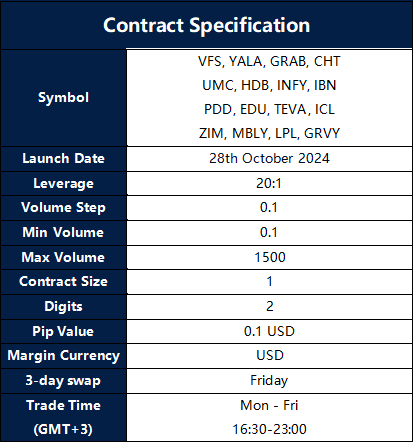
Task: Click the 3-day swap Friday value
Action: 269,381
